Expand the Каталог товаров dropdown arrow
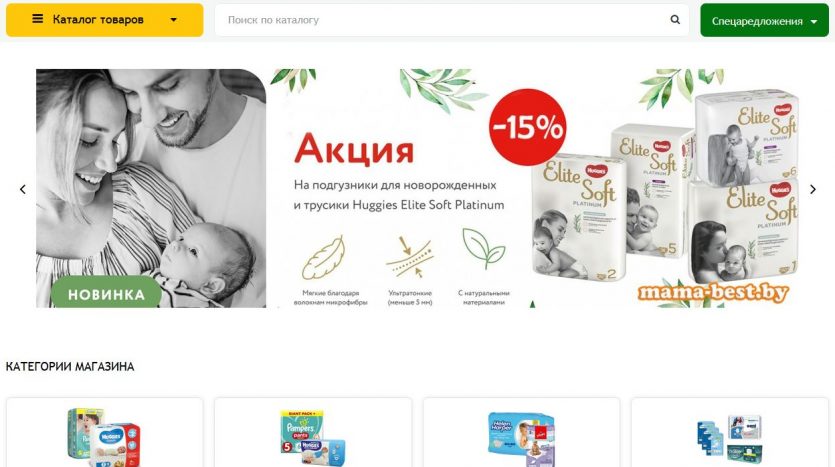The height and width of the screenshot is (467, 835). coord(173,20)
